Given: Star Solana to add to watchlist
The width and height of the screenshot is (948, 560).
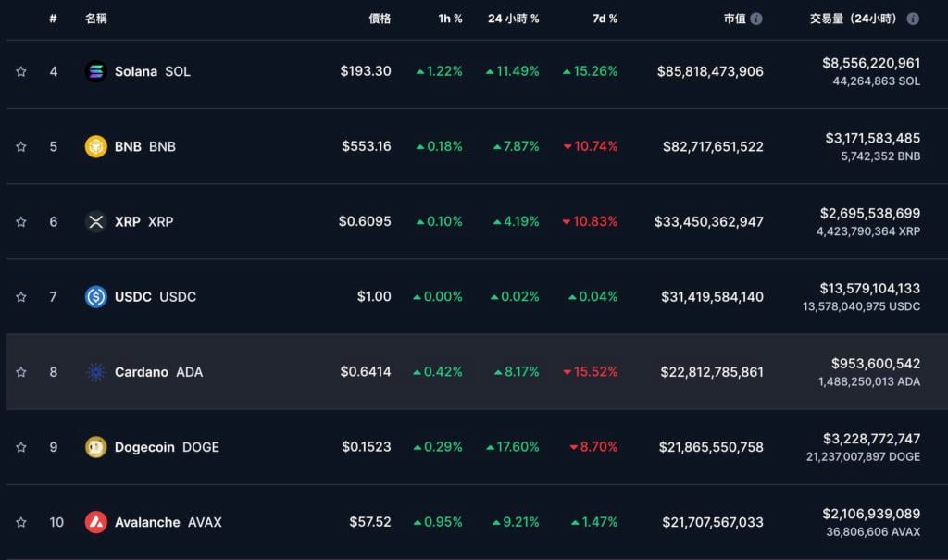Looking at the screenshot, I should (21, 71).
